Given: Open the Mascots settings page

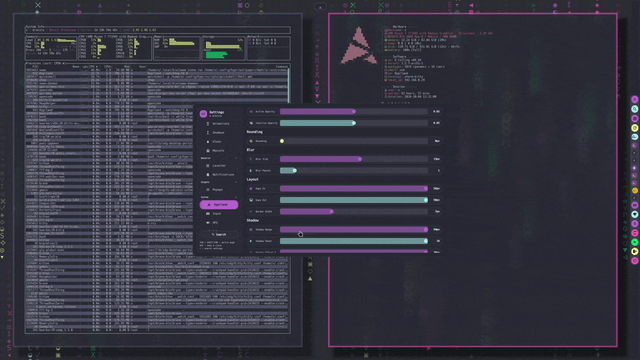Looking at the screenshot, I should (x=219, y=151).
